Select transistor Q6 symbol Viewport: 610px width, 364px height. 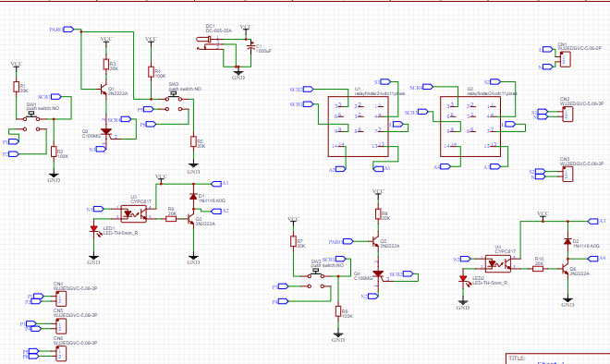[565, 268]
